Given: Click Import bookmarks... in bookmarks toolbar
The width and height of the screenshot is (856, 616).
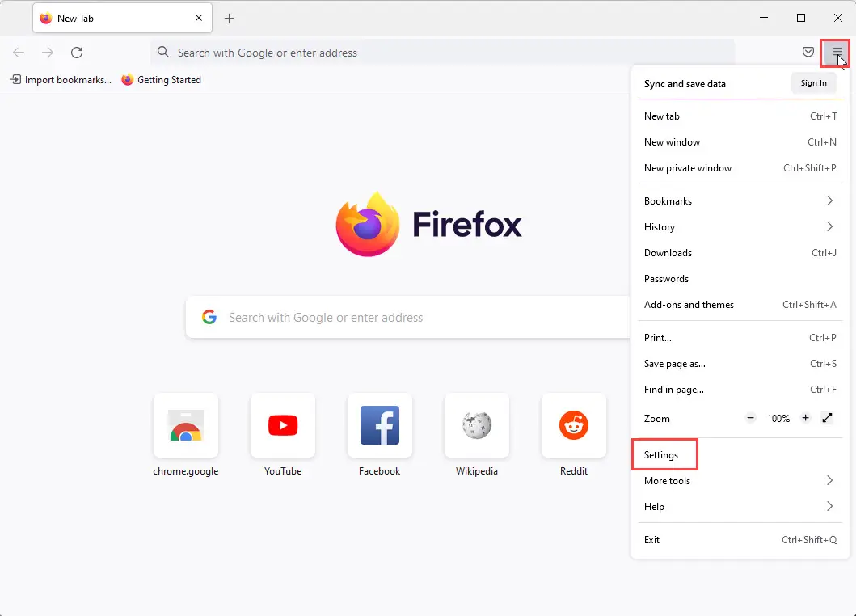Looking at the screenshot, I should coord(61,80).
